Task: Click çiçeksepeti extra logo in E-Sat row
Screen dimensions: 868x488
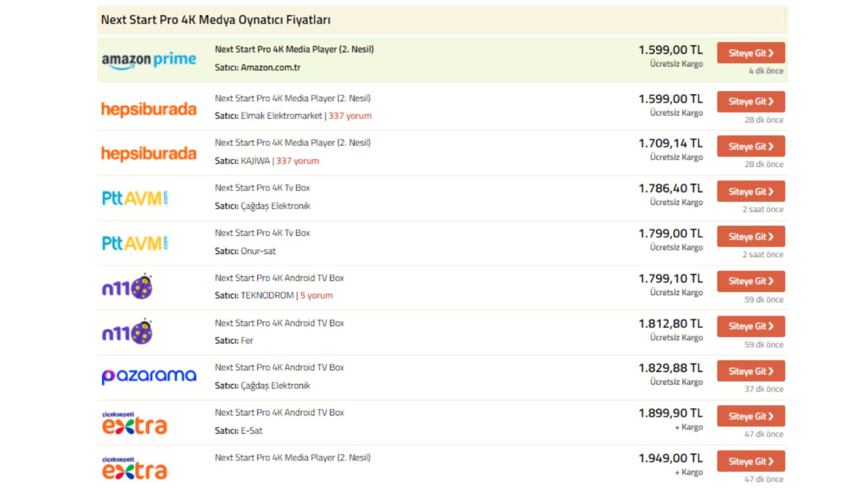Action: tap(134, 423)
